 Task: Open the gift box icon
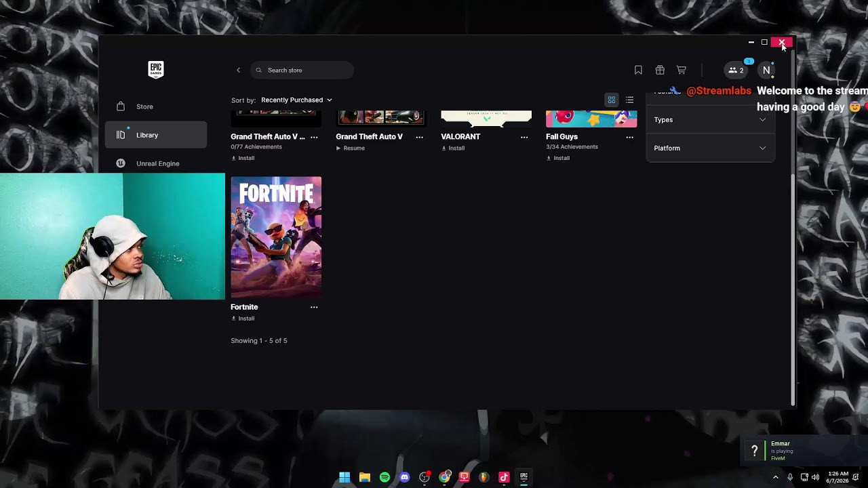click(x=660, y=70)
